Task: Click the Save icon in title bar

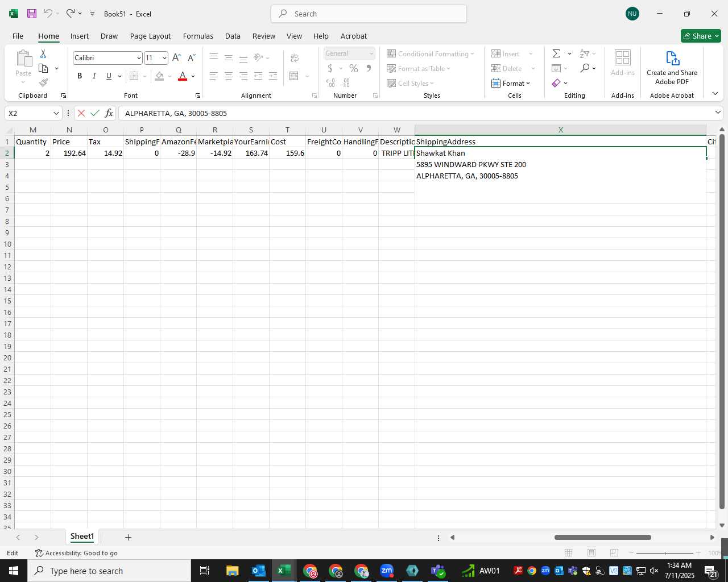Action: click(32, 14)
